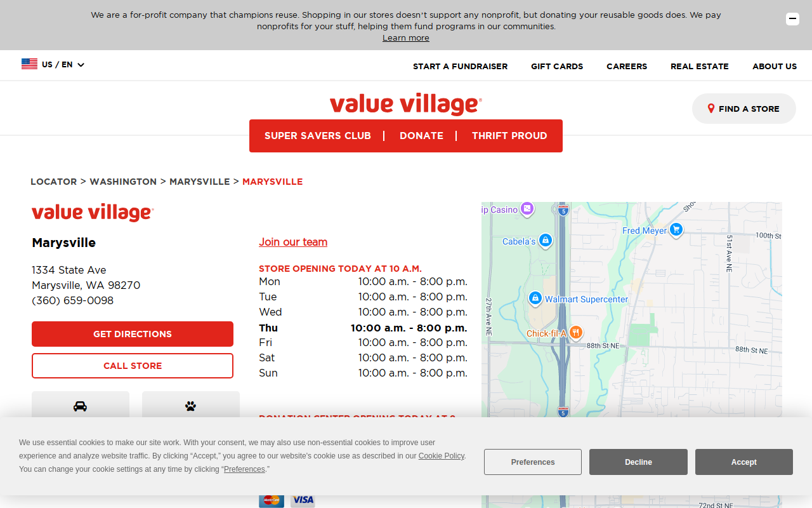The width and height of the screenshot is (812, 508).
Task: Click the Sun hours row
Action: [363, 373]
